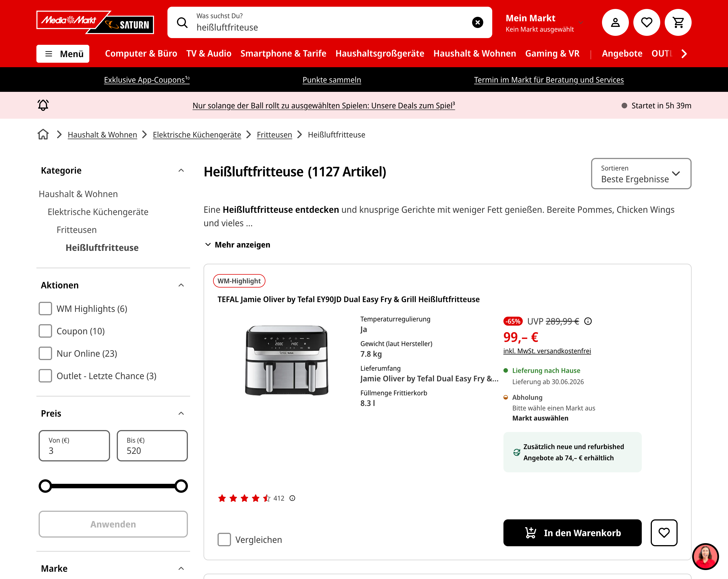Open the Mein Markt store selector

click(x=544, y=23)
